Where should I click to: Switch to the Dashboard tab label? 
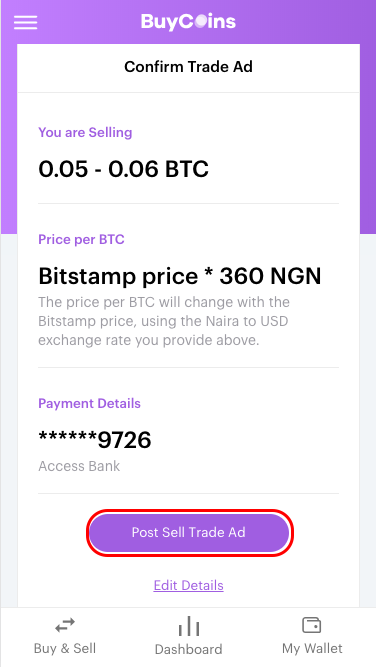point(188,649)
